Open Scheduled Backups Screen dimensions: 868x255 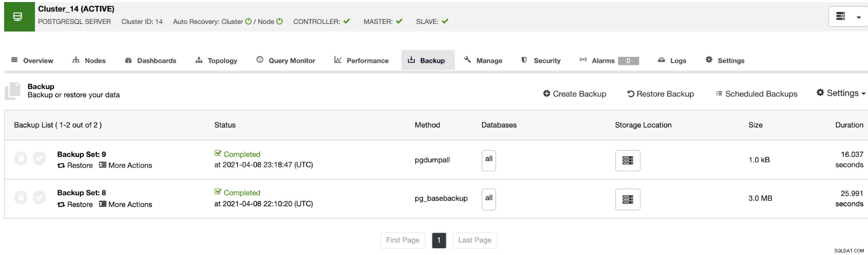(x=756, y=94)
